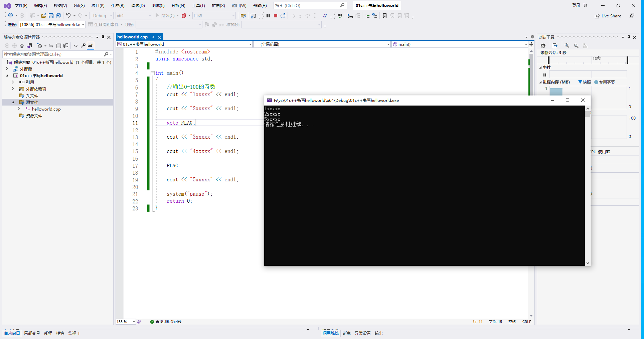Open the main() member dropdown
This screenshot has height=339, width=644.
click(460, 44)
